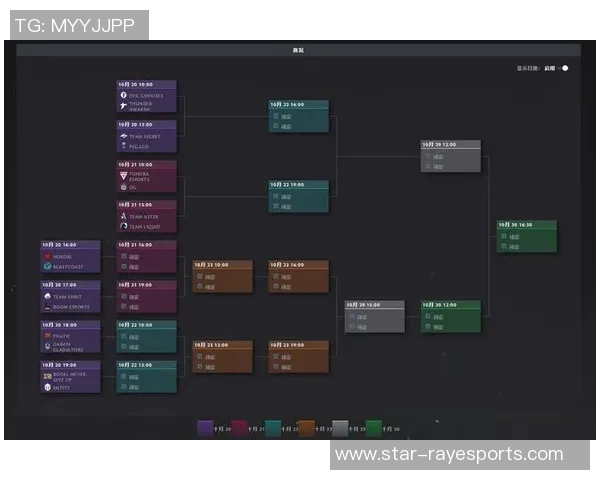Click the Team Secret team name
The height and width of the screenshot is (480, 600).
tap(145, 136)
